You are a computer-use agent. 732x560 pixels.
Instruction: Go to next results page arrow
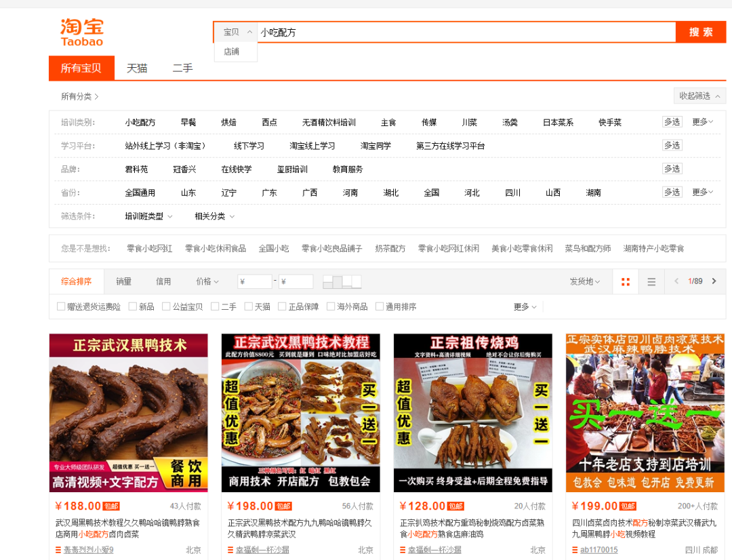(x=714, y=281)
